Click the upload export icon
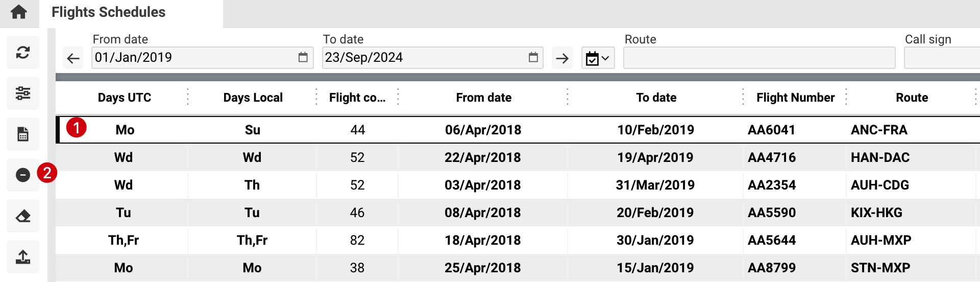 [x=23, y=257]
